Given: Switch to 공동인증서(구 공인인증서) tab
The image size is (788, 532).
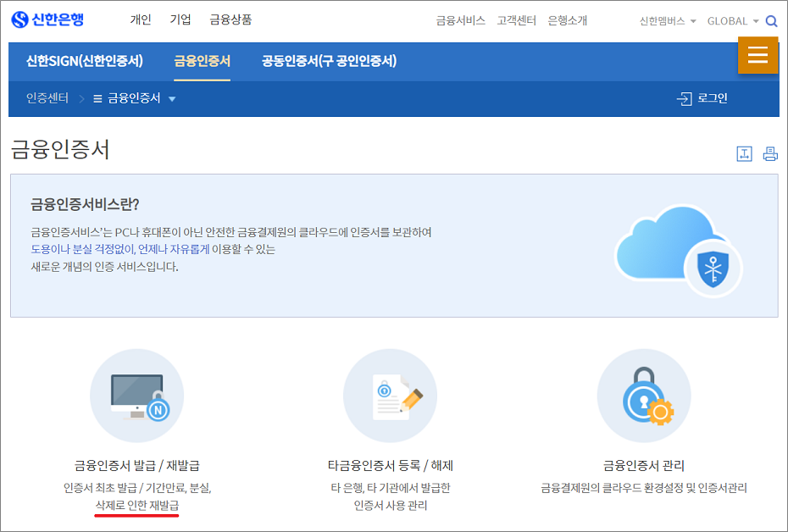Looking at the screenshot, I should [x=329, y=61].
